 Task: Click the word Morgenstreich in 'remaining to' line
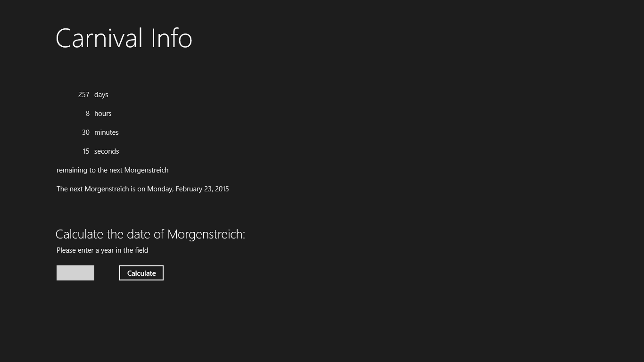tap(146, 170)
